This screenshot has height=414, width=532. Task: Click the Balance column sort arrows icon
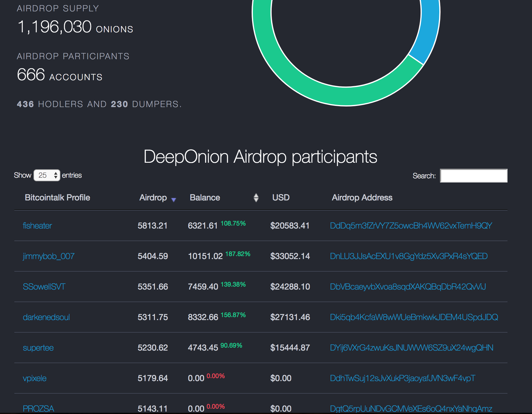(256, 198)
